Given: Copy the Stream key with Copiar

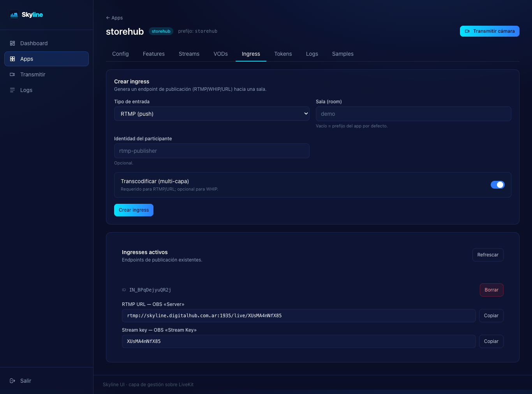Looking at the screenshot, I should [x=491, y=341].
